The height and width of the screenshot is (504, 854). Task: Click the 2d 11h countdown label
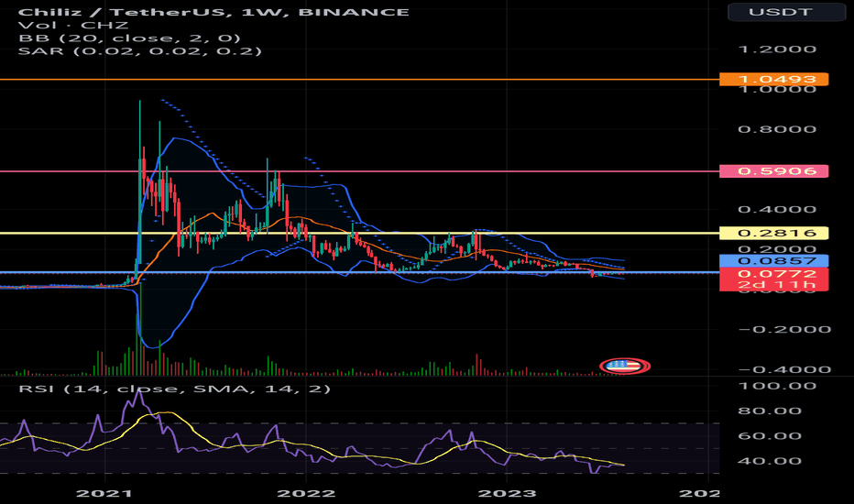point(774,285)
